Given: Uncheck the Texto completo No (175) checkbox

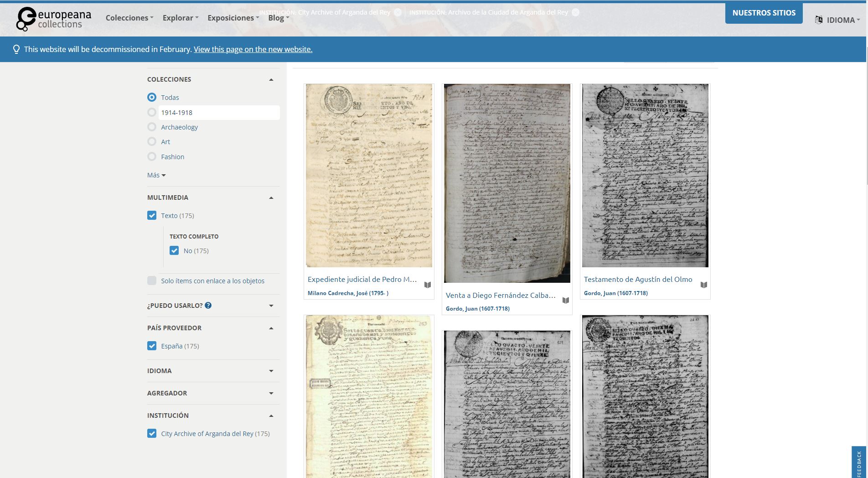Looking at the screenshot, I should (x=174, y=250).
